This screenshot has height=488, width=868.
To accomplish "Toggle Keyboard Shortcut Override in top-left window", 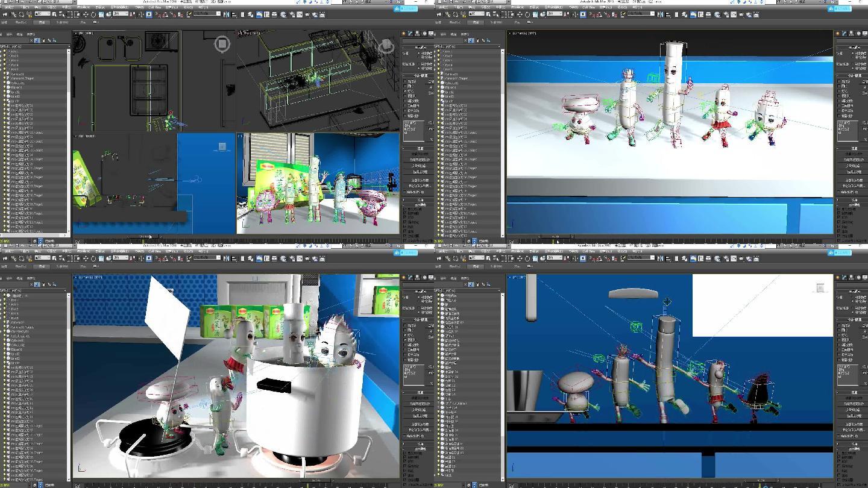I will pyautogui.click(x=149, y=14).
